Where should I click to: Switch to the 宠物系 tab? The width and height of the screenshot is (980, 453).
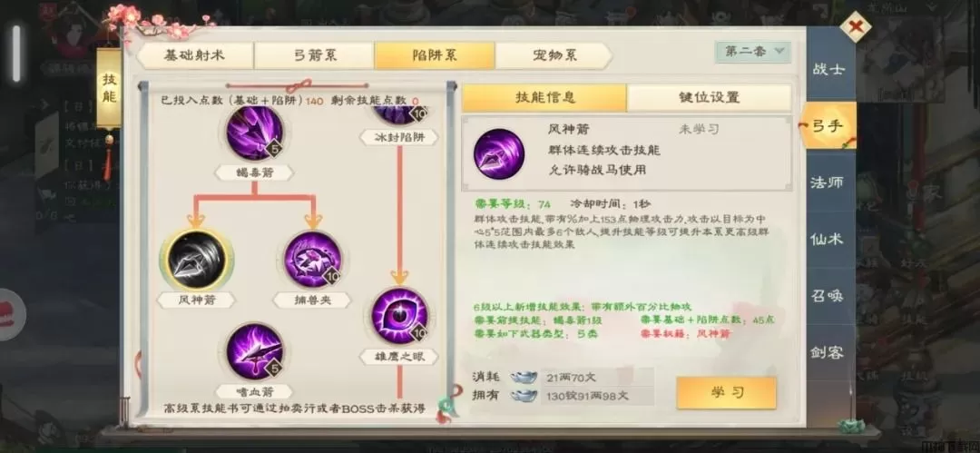(x=552, y=55)
